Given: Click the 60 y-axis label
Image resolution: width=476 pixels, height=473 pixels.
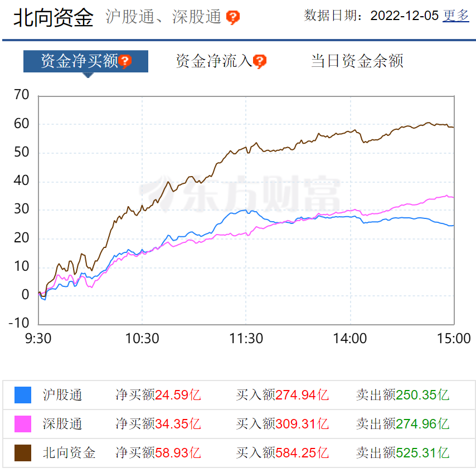Looking at the screenshot, I should coord(22,124).
